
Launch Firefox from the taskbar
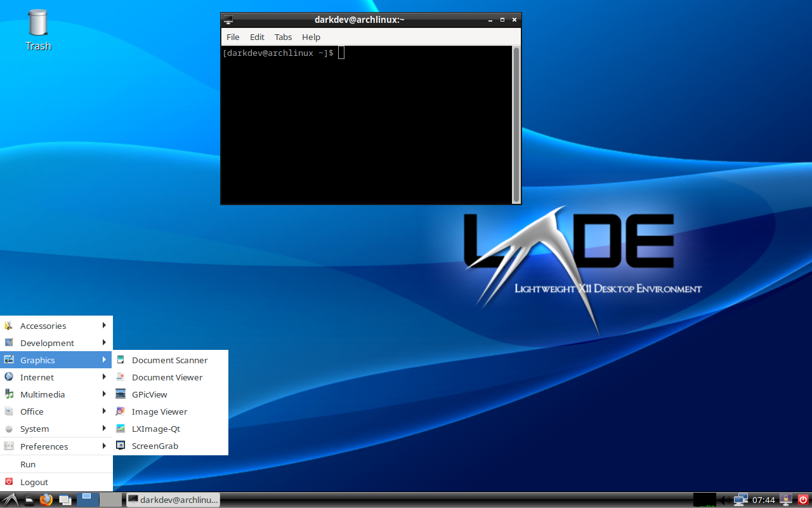click(46, 500)
